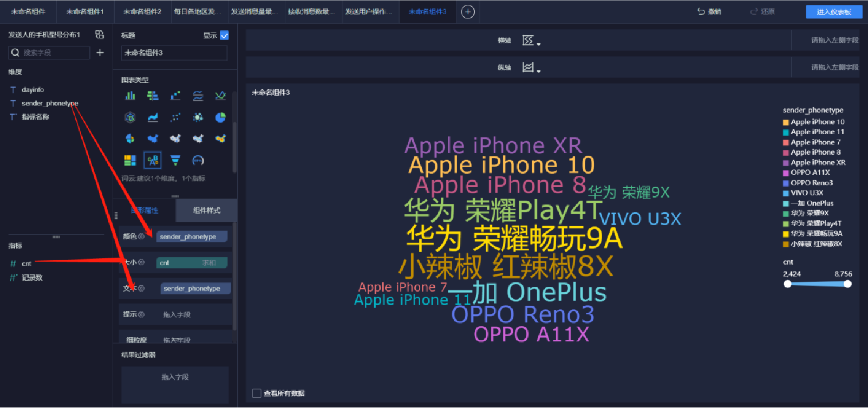
Task: Click the 未命名组件3 title input field
Action: [174, 52]
